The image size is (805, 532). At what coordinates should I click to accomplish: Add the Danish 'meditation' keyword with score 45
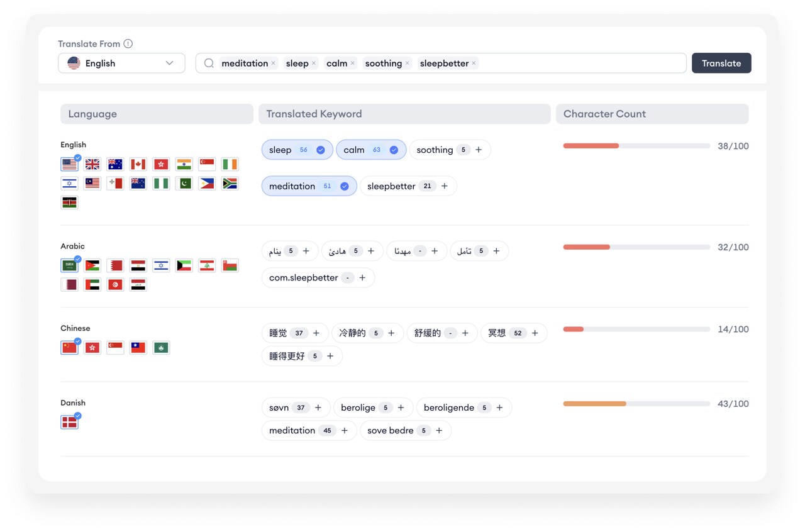[x=345, y=431]
